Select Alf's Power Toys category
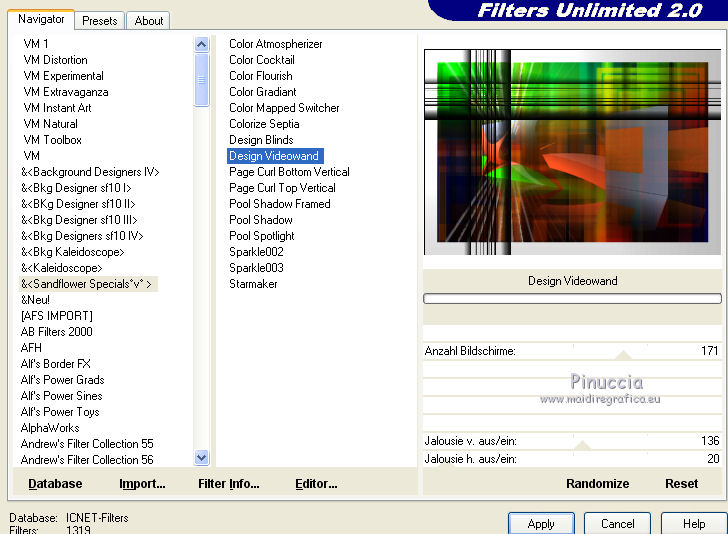 60,412
